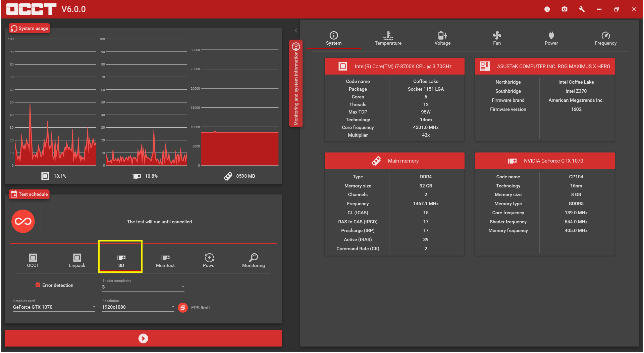Image resolution: width=644 pixels, height=353 pixels.
Task: Select the 3D test
Action: click(x=121, y=261)
